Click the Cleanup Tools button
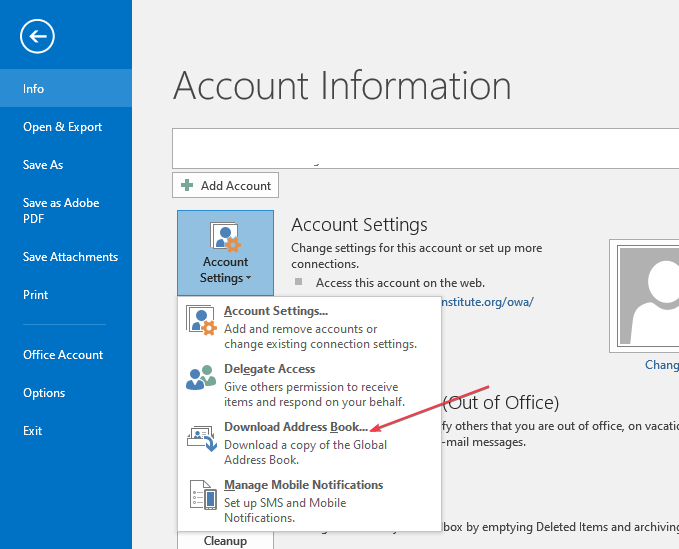 225,540
